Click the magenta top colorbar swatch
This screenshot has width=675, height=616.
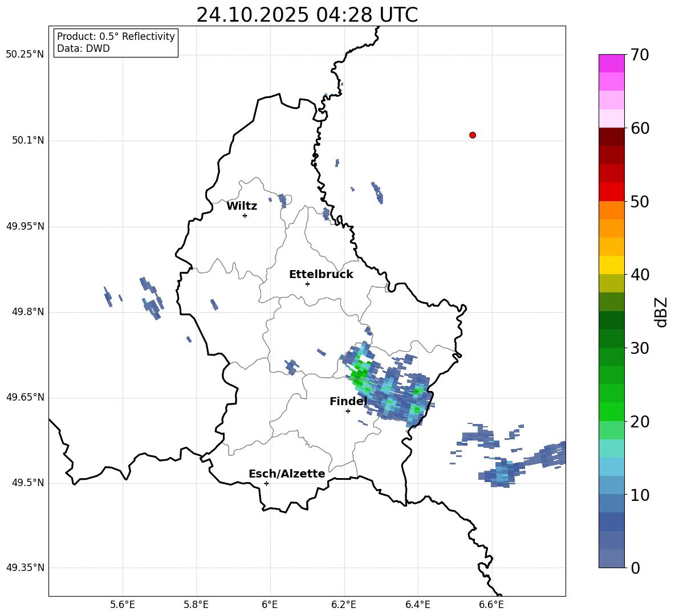(x=611, y=63)
